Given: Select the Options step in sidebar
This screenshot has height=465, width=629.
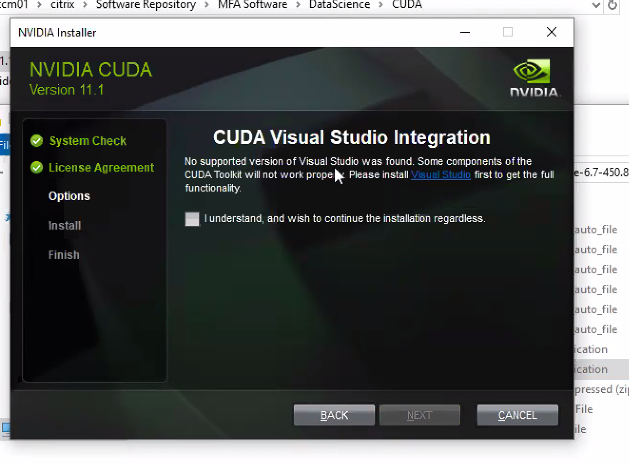Looking at the screenshot, I should pos(69,196).
